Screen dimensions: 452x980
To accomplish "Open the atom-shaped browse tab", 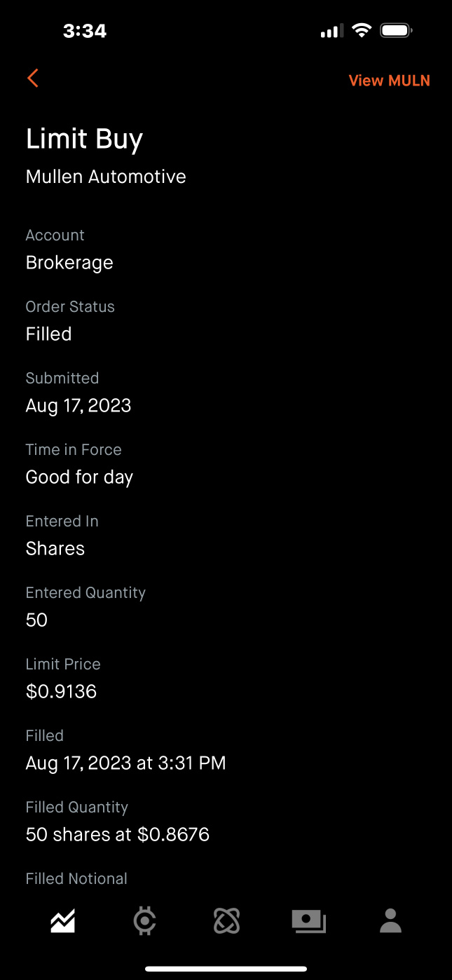I will (226, 921).
